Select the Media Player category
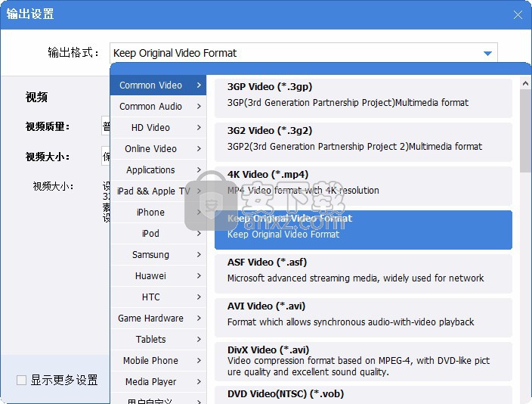Image resolution: width=532 pixels, height=404 pixels. click(158, 381)
